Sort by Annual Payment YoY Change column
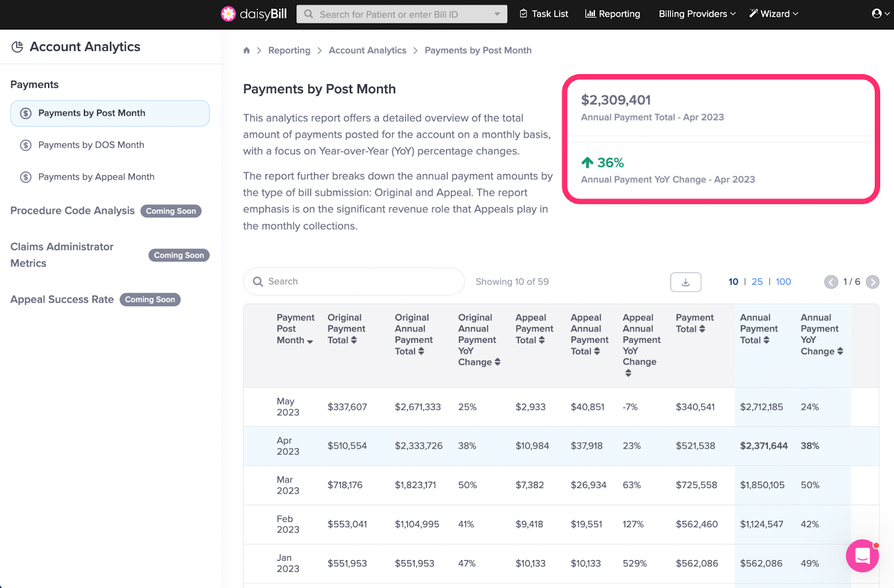 click(821, 334)
